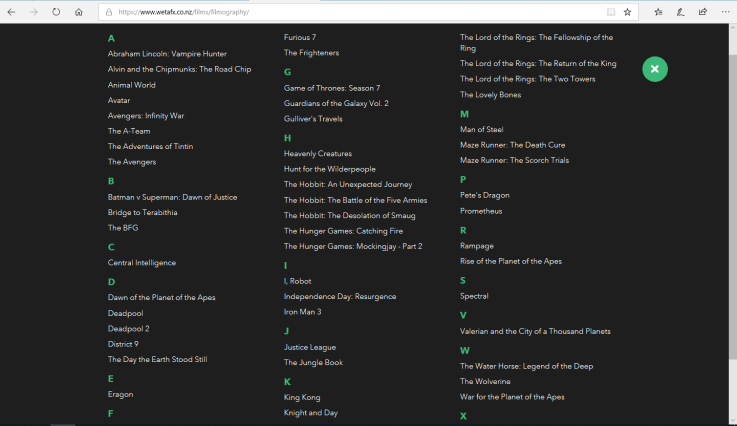Select the King Kong film entry

point(302,397)
